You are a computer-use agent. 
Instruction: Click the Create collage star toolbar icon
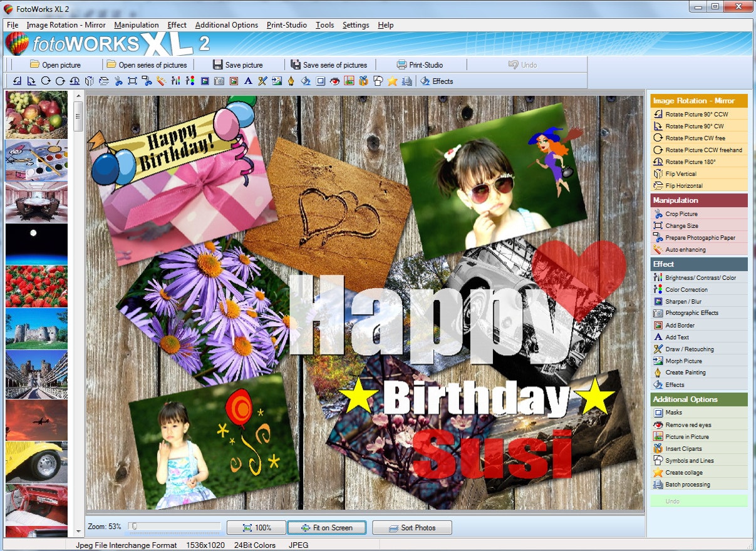pos(392,81)
